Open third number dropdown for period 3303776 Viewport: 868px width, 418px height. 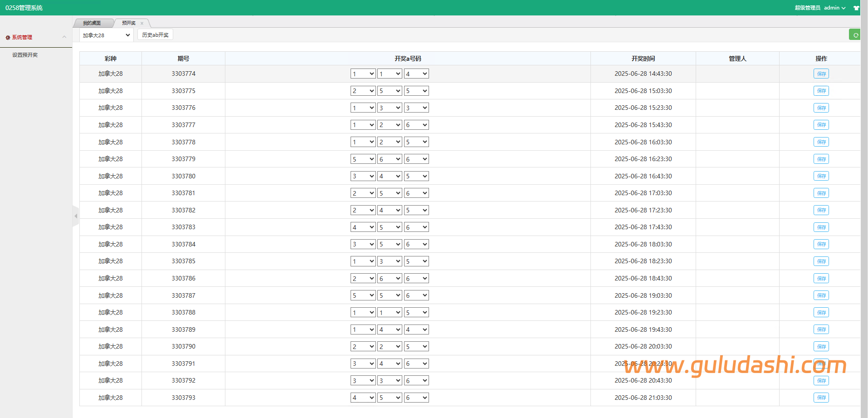(416, 108)
